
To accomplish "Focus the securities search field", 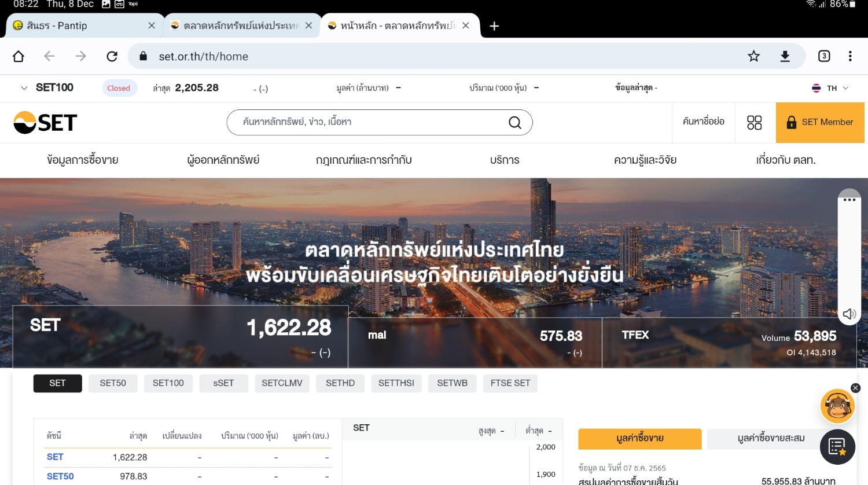I will 380,122.
